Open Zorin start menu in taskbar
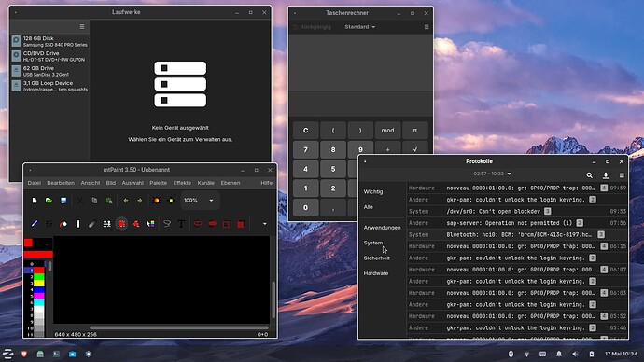The width and height of the screenshot is (644, 362). tap(7, 354)
